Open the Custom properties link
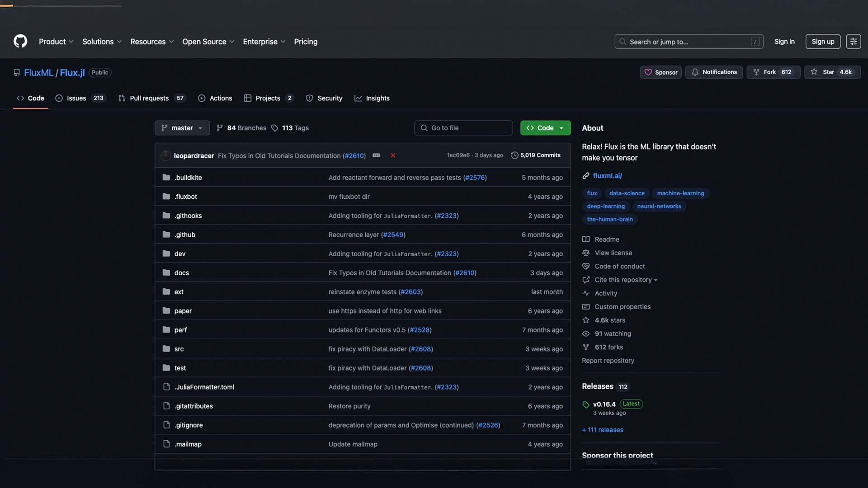This screenshot has height=488, width=868. coord(623,307)
